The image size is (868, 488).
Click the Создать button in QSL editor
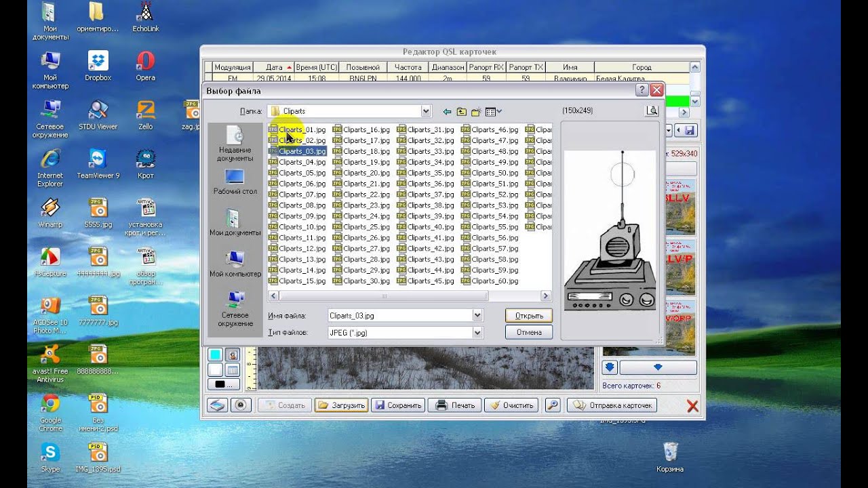click(x=285, y=405)
